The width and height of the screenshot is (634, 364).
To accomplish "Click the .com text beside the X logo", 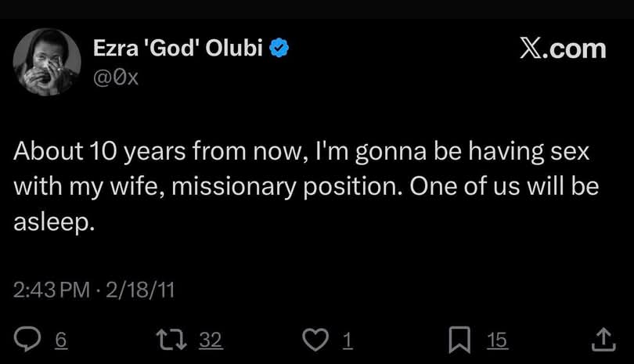I will coord(575,49).
